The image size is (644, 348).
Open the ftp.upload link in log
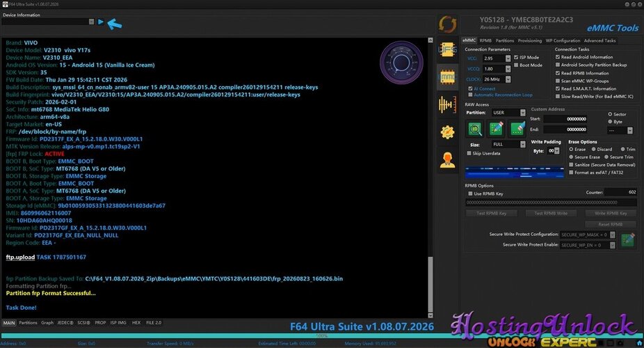click(20, 258)
